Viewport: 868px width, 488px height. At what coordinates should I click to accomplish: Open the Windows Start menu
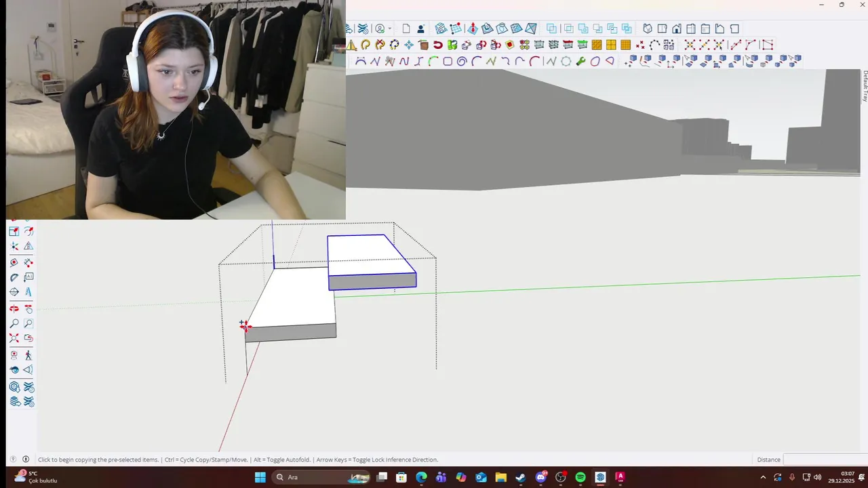(x=260, y=477)
